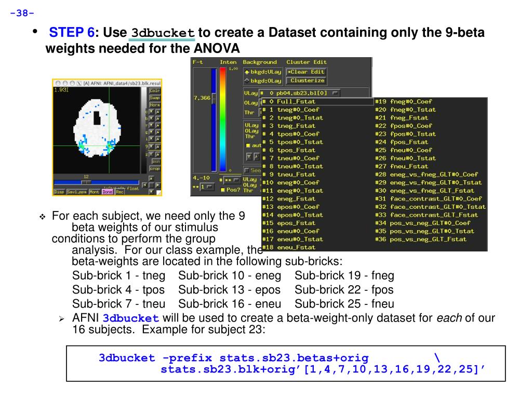Open the threshold power '** 1' dropdown

(207, 187)
